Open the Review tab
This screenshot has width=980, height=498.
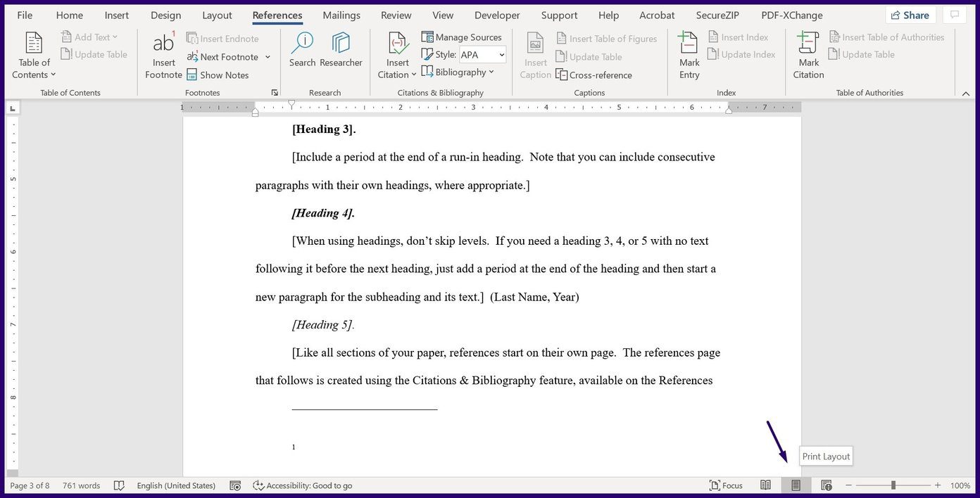click(x=396, y=15)
